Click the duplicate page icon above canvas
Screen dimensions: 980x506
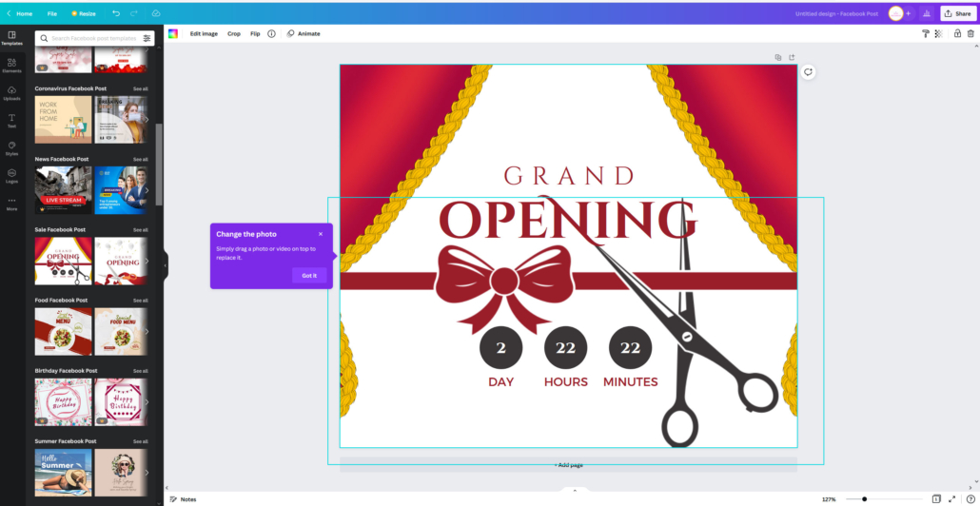click(777, 57)
